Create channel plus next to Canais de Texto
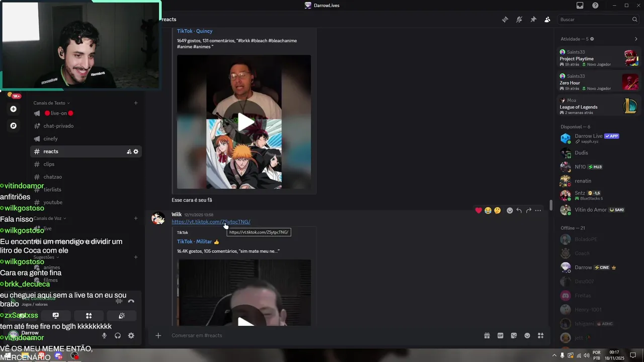 click(x=136, y=103)
